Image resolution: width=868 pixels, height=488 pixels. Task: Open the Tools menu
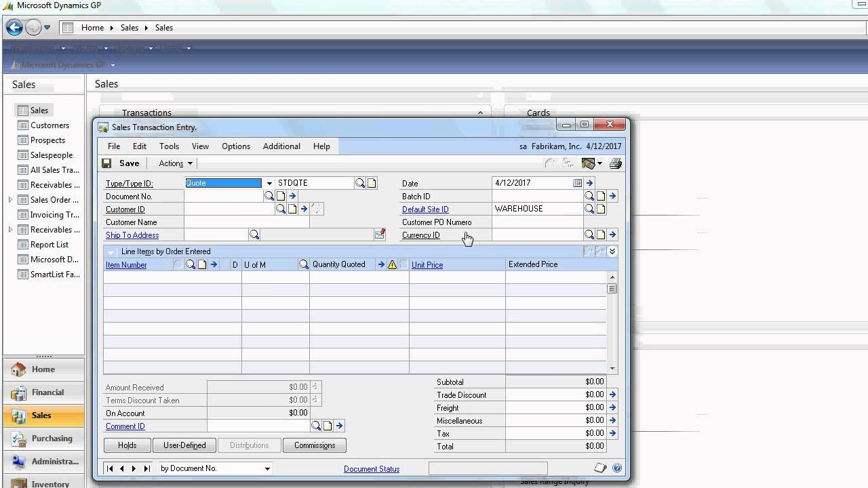169,146
